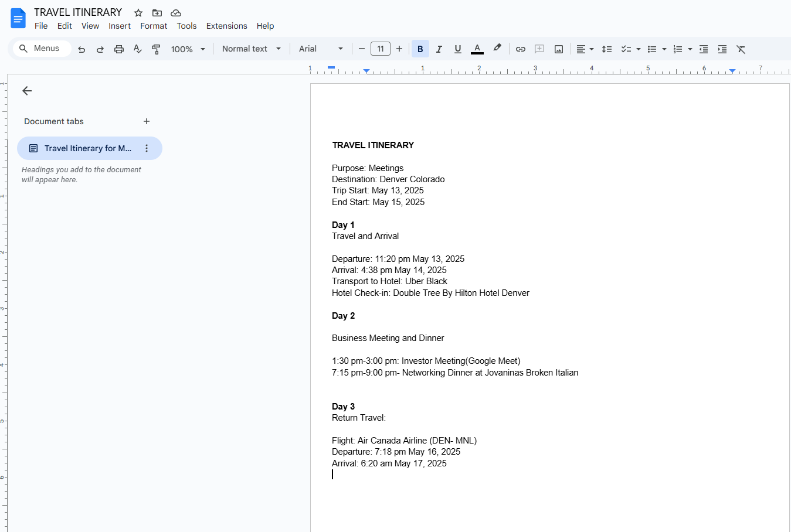This screenshot has height=532, width=791.
Task: Print the document
Action: (119, 49)
